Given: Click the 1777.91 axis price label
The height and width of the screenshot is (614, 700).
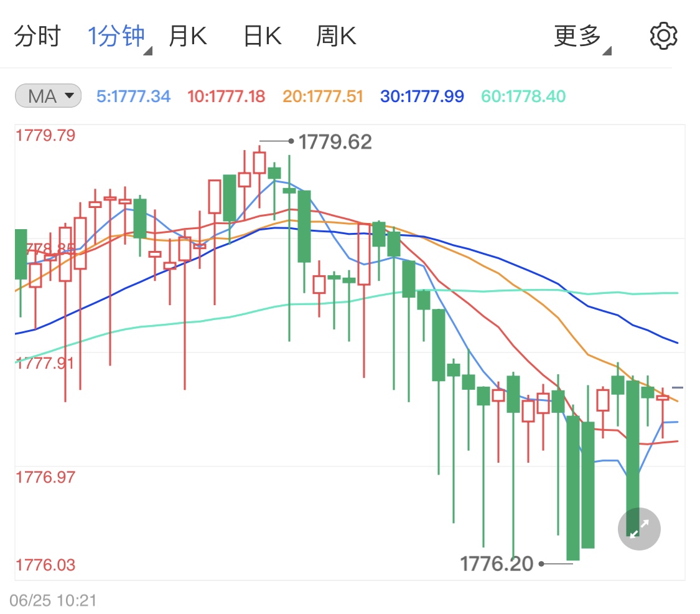Looking at the screenshot, I should pos(45,363).
